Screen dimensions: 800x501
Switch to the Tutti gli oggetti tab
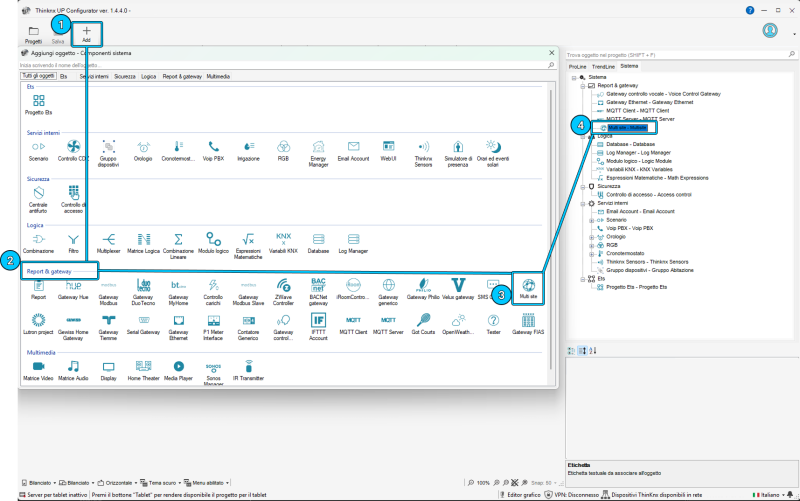point(38,76)
